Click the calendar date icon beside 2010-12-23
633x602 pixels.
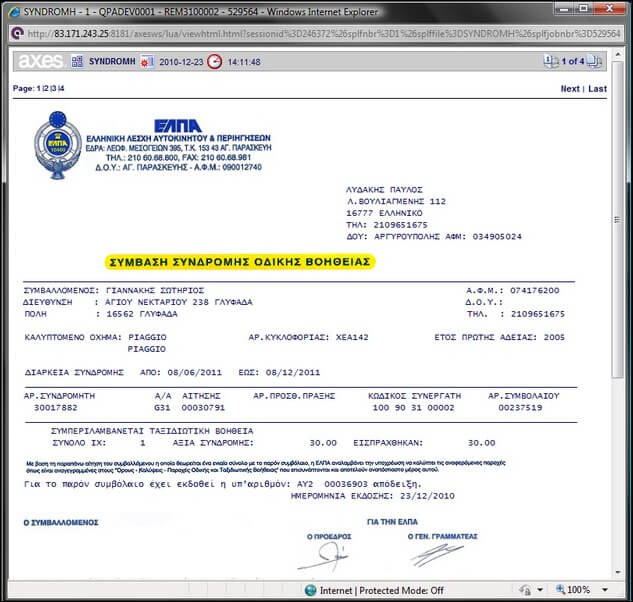[x=147, y=62]
